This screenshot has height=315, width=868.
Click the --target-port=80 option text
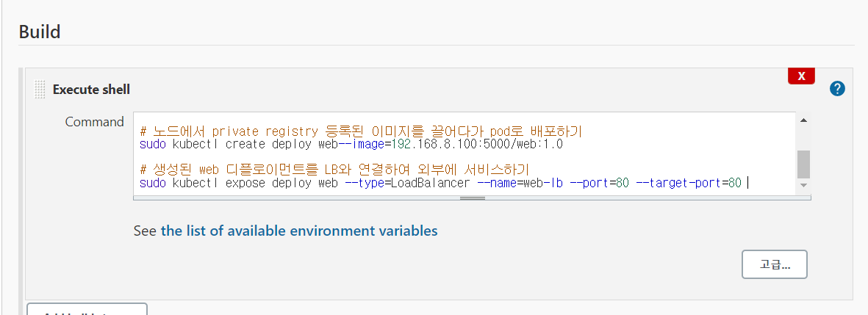(688, 183)
